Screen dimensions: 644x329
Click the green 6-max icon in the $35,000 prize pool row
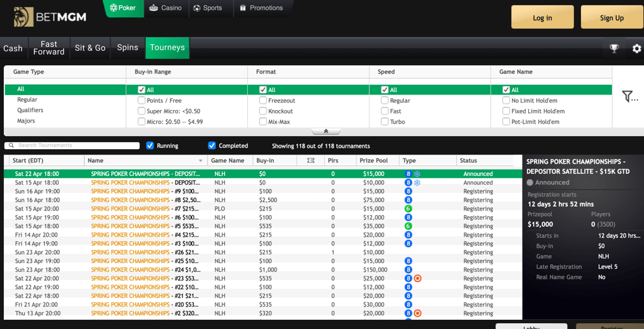[409, 226]
